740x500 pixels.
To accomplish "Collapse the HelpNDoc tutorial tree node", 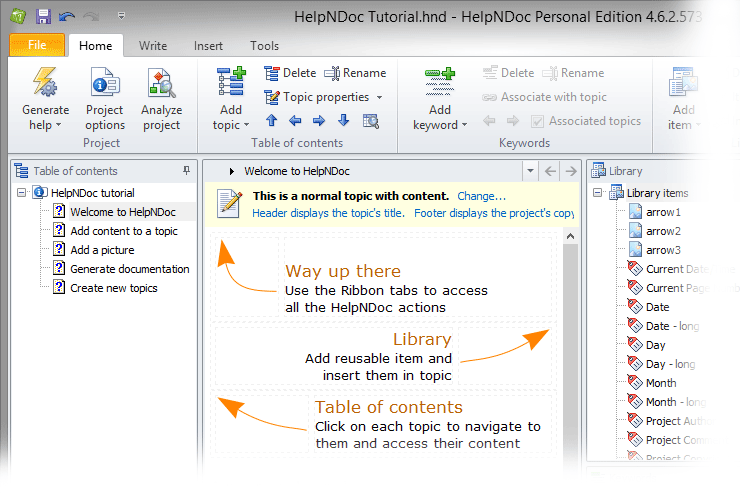I will pyautogui.click(x=21, y=193).
